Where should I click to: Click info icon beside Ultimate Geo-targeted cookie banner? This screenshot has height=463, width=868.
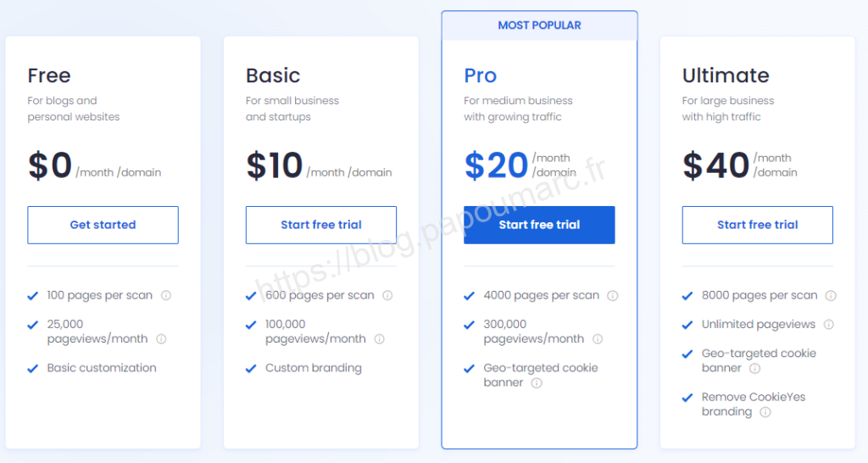coord(754,369)
